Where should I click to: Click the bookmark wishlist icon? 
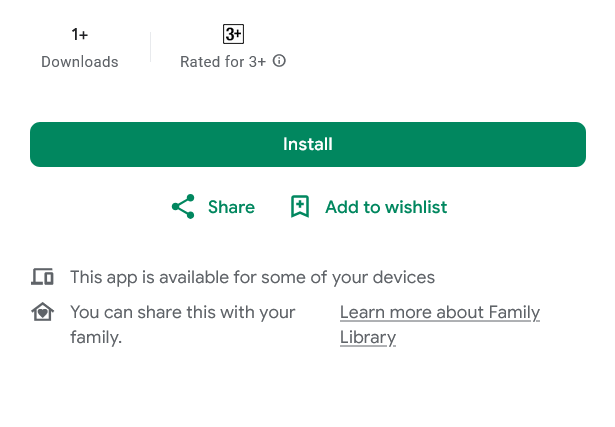pyautogui.click(x=300, y=207)
